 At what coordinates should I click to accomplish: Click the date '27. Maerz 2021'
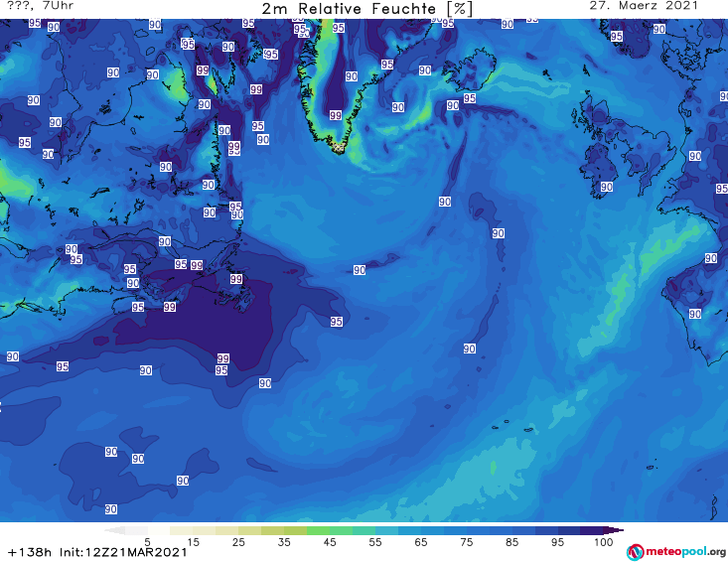tap(644, 6)
